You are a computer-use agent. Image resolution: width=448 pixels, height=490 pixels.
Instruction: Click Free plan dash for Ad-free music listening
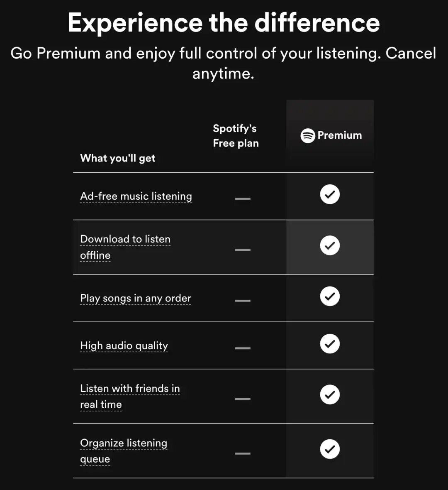pyautogui.click(x=243, y=199)
